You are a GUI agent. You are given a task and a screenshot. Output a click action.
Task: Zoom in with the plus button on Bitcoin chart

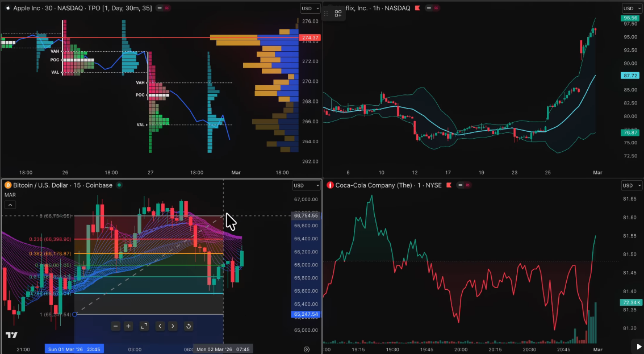[128, 326]
